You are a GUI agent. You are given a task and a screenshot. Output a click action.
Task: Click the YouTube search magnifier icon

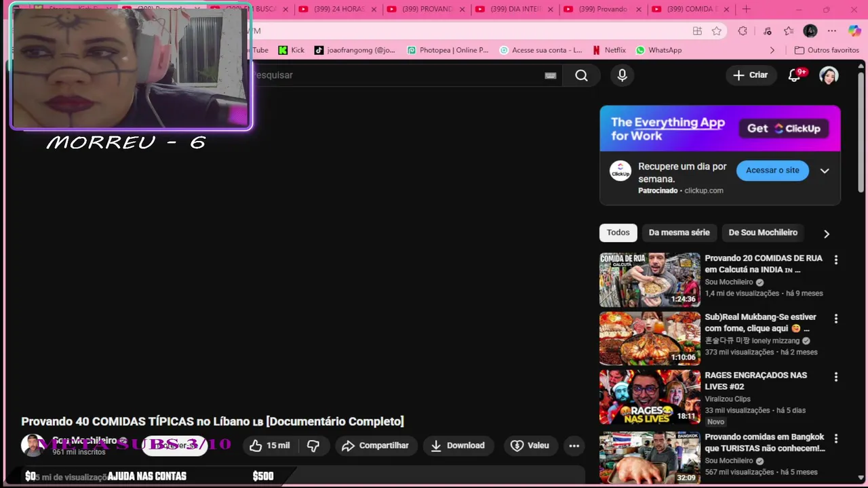(x=581, y=75)
